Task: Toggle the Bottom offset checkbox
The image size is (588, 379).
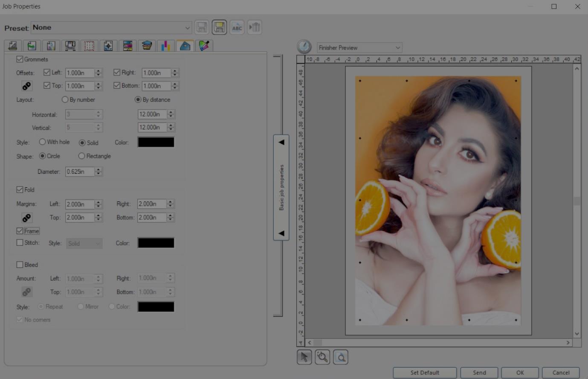Action: (x=117, y=85)
